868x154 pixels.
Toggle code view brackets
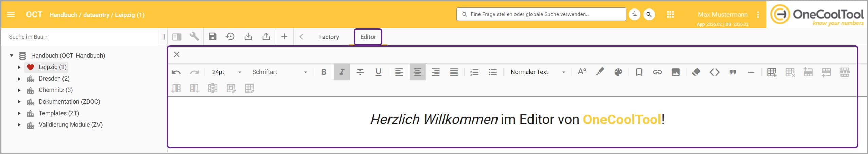[715, 72]
